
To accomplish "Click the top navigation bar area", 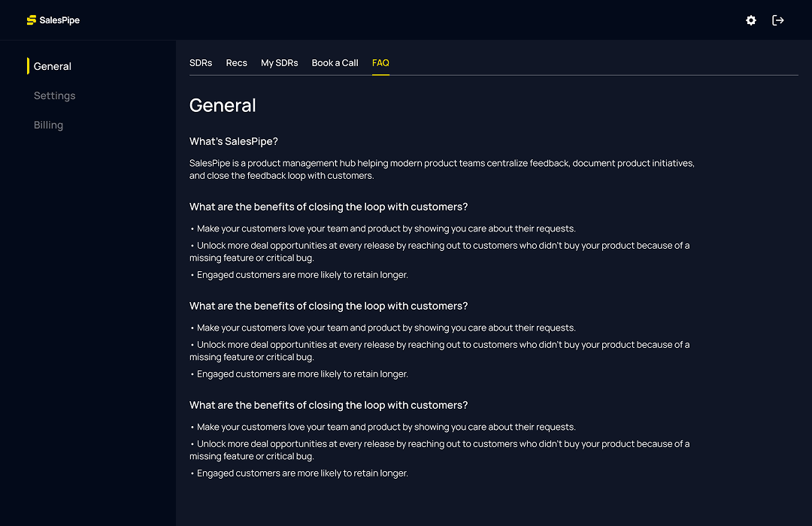I will point(406,20).
